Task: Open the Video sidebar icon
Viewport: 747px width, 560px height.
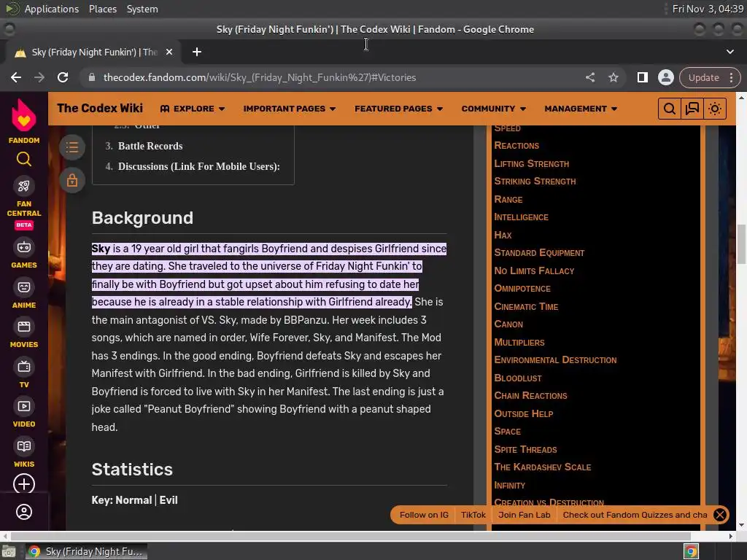Action: tap(24, 406)
